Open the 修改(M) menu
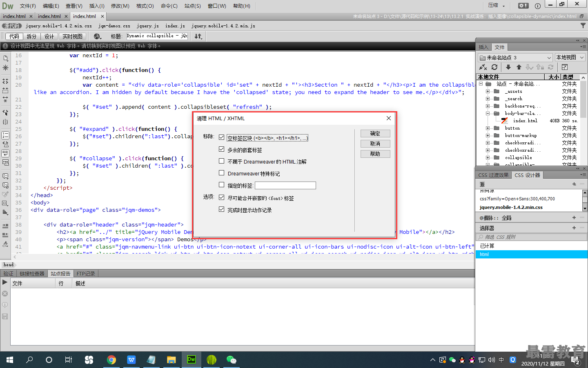This screenshot has height=368, width=588. [120, 6]
